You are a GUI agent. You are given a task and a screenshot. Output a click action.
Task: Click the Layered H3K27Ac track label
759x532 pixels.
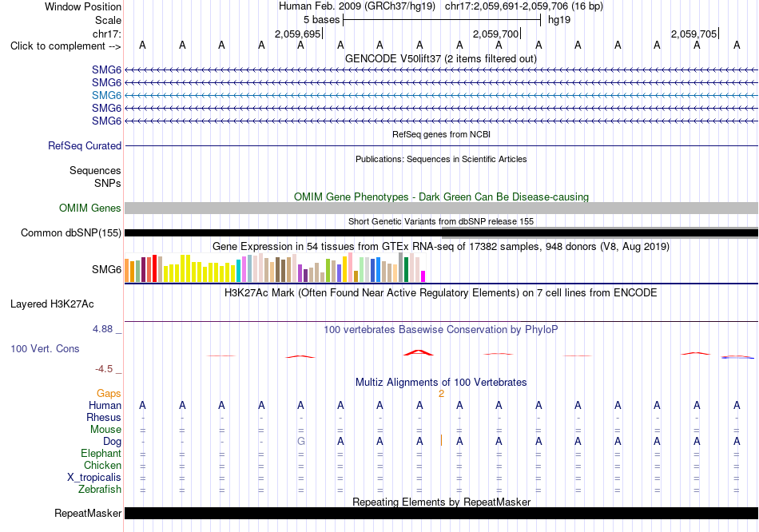point(52,304)
